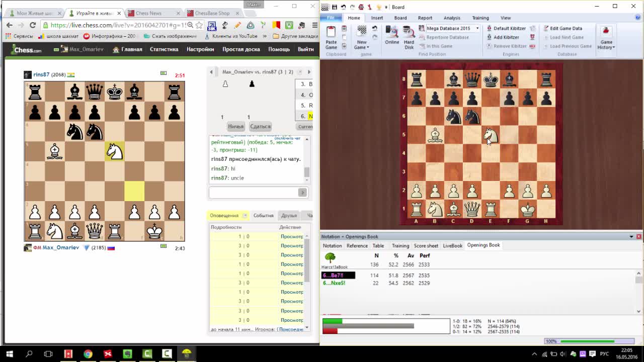Open Windows Start menu
Screen dimensions: 644x362
point(10,354)
